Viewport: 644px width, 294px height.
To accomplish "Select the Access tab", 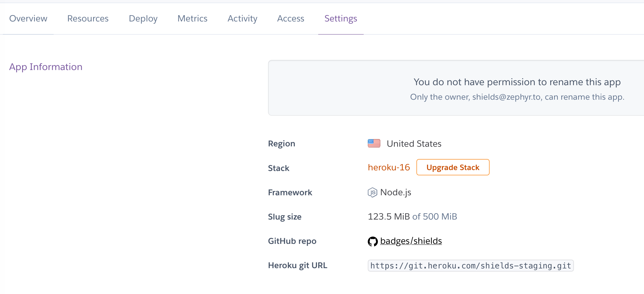I will point(290,19).
